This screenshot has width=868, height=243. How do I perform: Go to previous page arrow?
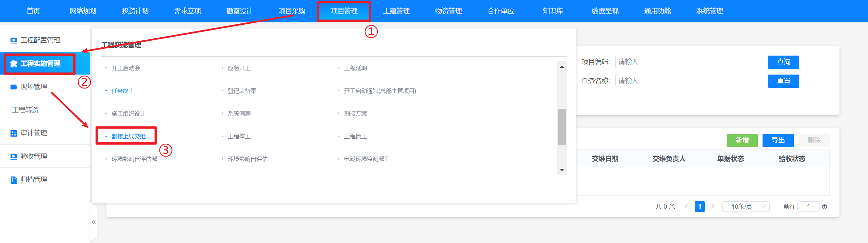point(686,206)
